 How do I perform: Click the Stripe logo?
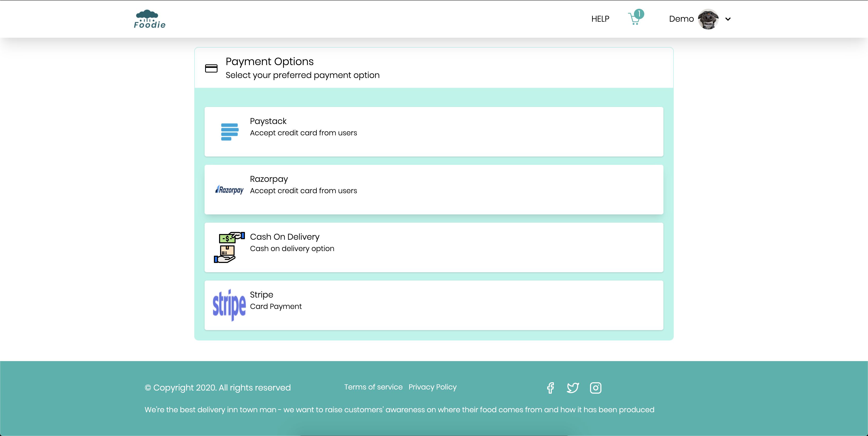click(229, 305)
